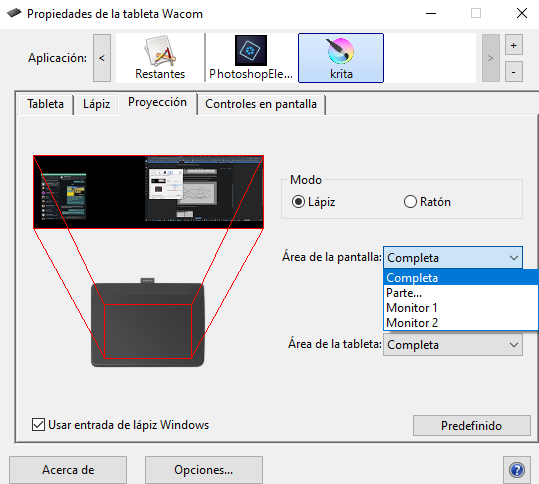Open the Área de la tableta dropdown
This screenshot has width=539, height=484.
(x=453, y=344)
